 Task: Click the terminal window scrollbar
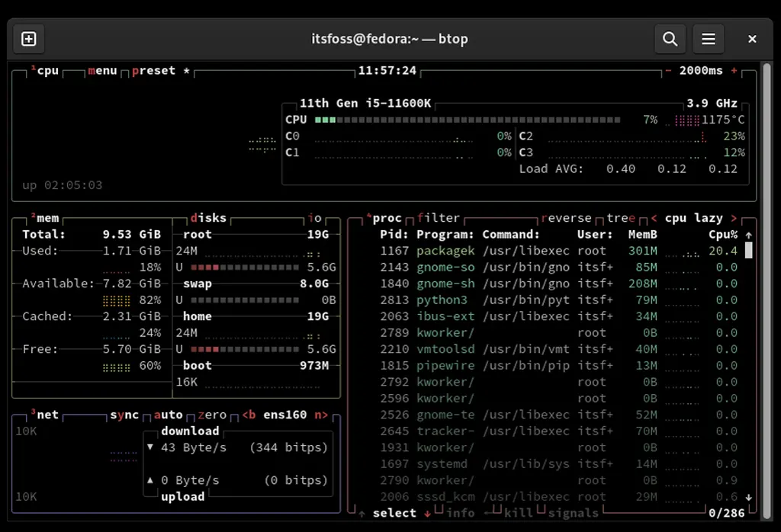[767, 290]
